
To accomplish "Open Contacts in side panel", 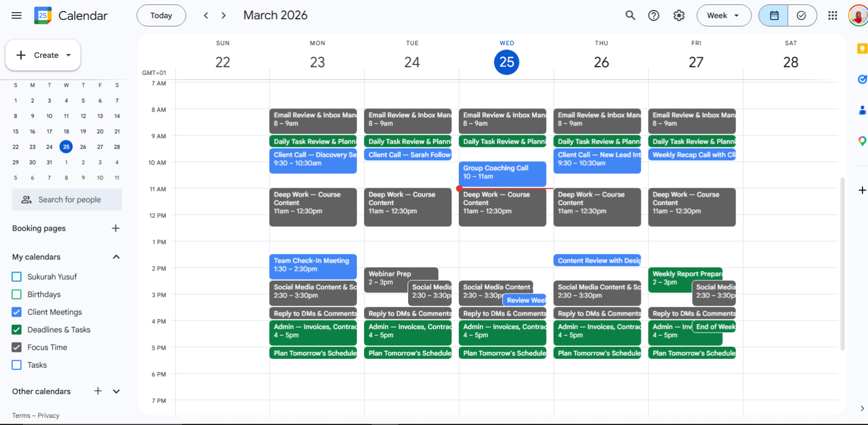I will 862,110.
